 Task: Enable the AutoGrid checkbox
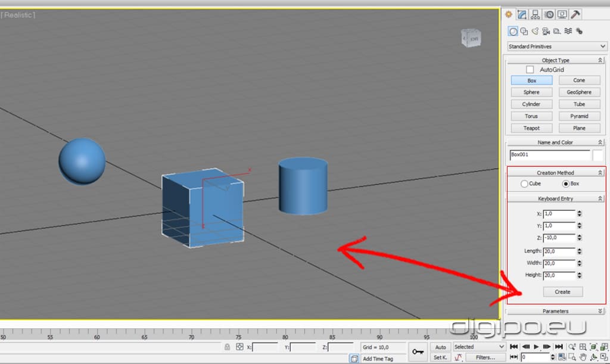coord(529,69)
